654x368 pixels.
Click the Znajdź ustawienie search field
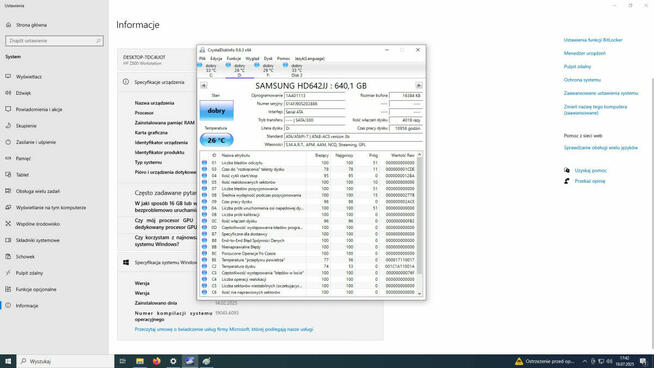[x=54, y=41]
